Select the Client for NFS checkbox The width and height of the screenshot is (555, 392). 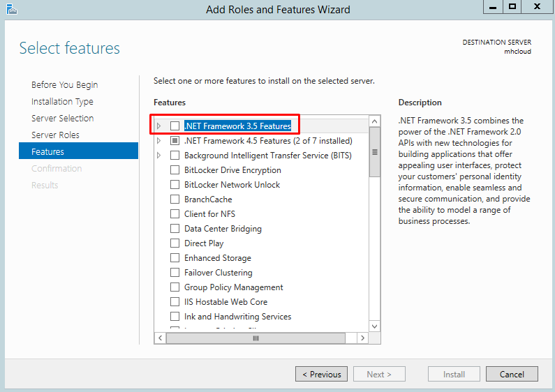[x=175, y=214]
